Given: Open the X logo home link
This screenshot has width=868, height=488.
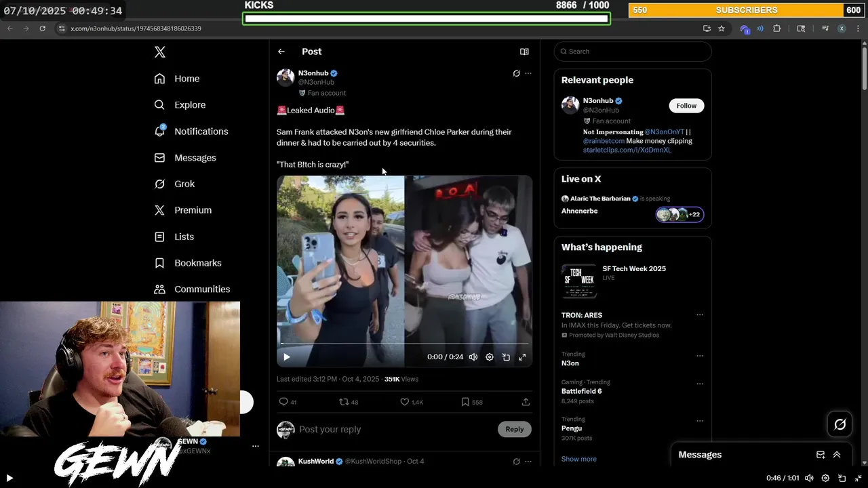Looking at the screenshot, I should (159, 52).
